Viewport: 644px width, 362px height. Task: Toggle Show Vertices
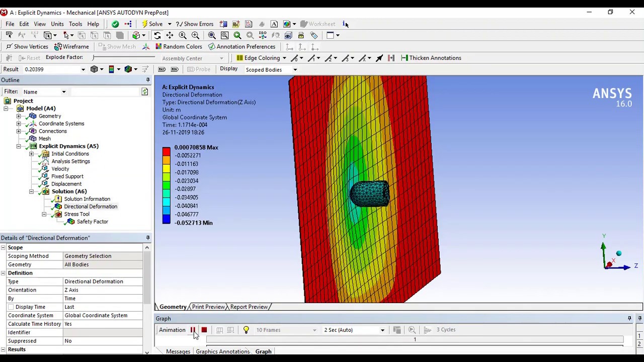coord(27,46)
